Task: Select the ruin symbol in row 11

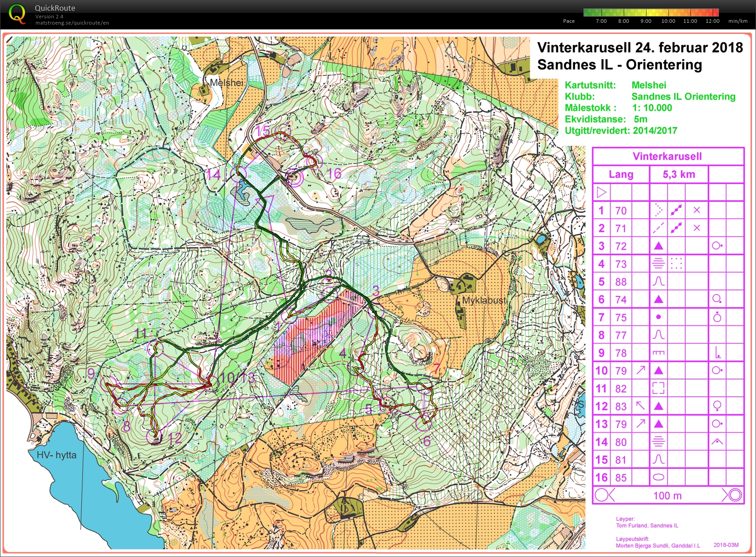Action: 658,388
